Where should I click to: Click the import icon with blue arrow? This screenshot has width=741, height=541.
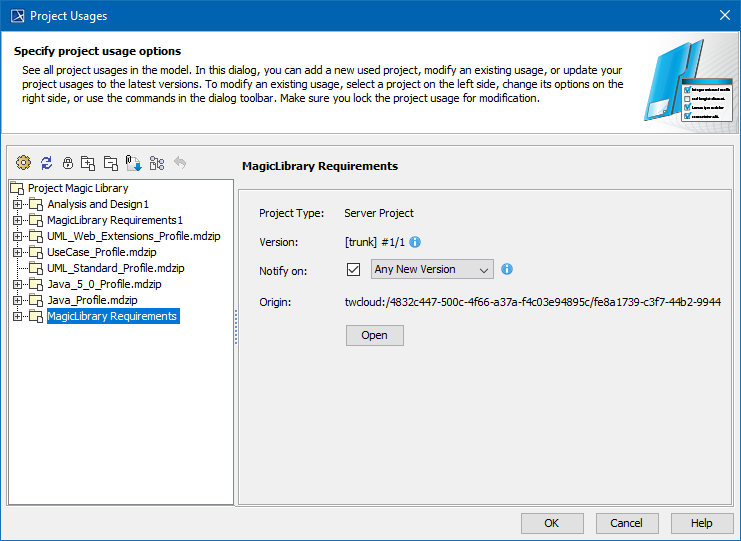pos(133,162)
